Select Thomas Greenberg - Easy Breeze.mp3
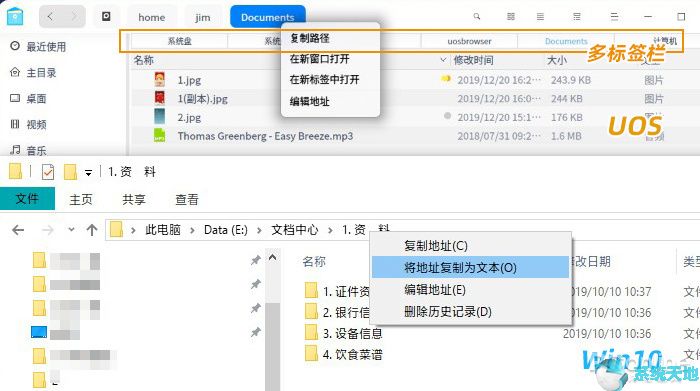This screenshot has width=700, height=391. (x=265, y=136)
